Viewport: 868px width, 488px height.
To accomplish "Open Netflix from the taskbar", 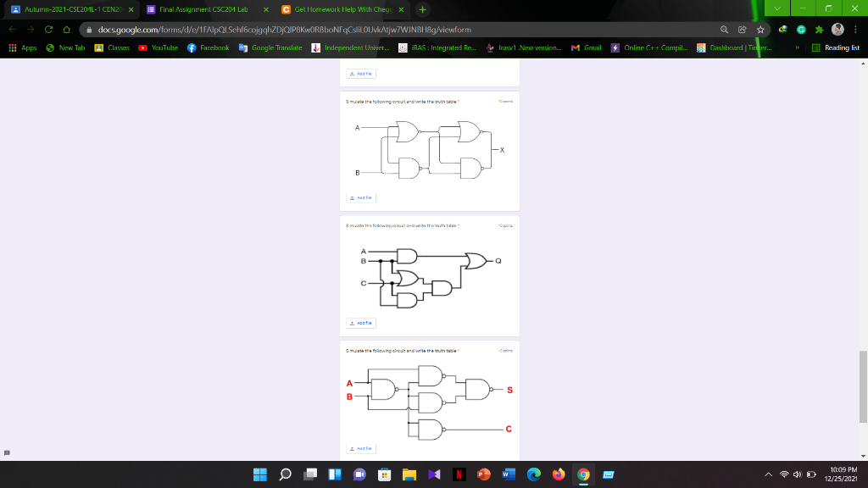I will (x=459, y=474).
